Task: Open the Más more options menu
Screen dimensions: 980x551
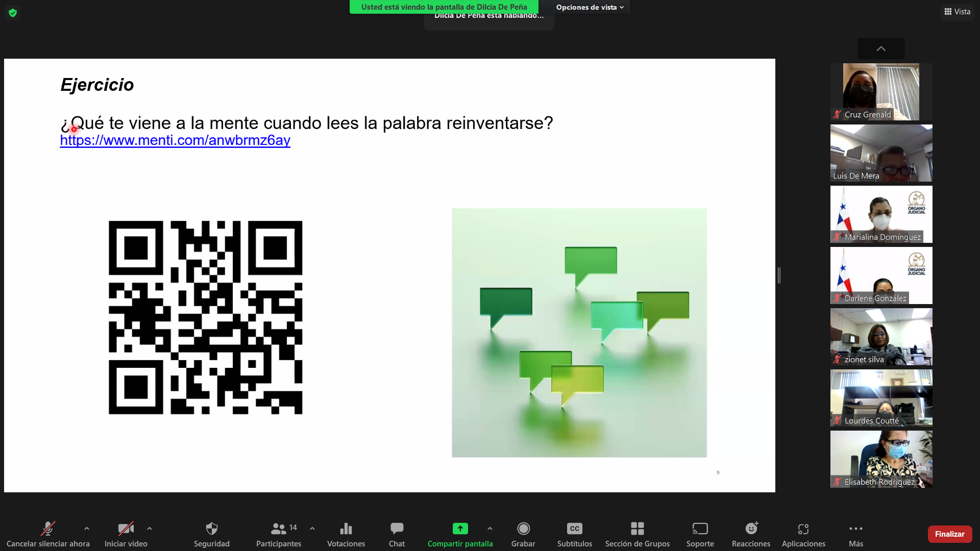Action: coord(856,534)
